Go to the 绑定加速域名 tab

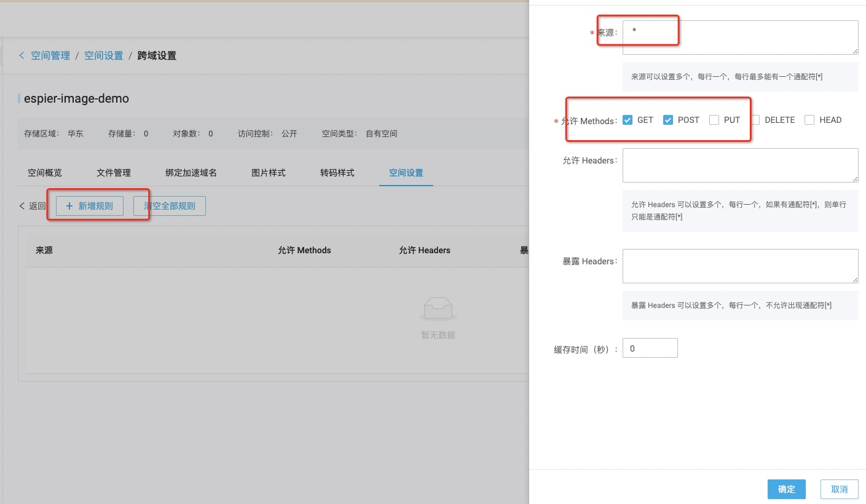coord(191,173)
